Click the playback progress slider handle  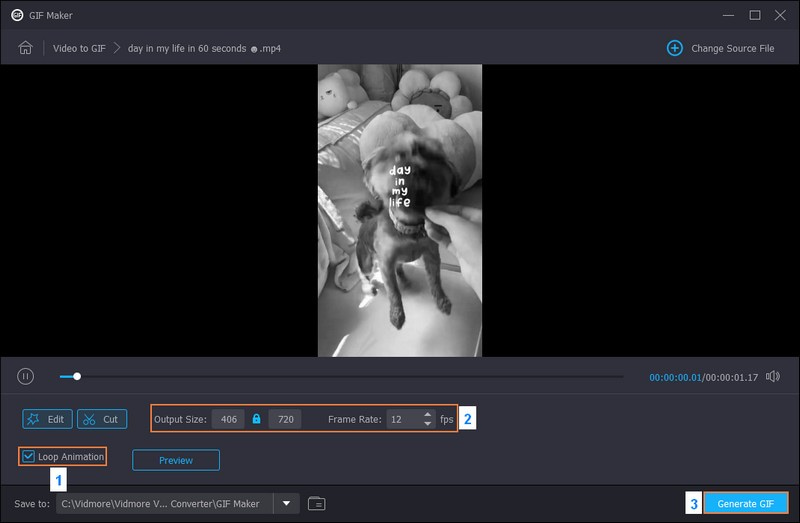click(77, 377)
